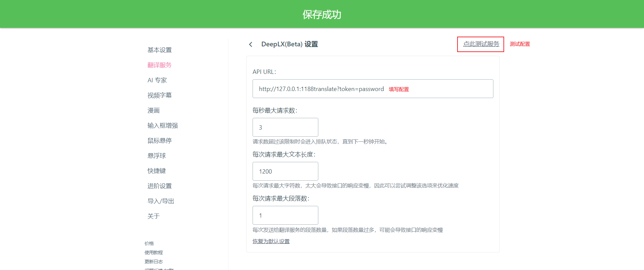Screen dimensions: 644x270
Task: Click the back chevron beside DeepLX(Beta) 设置
Action: 251,44
